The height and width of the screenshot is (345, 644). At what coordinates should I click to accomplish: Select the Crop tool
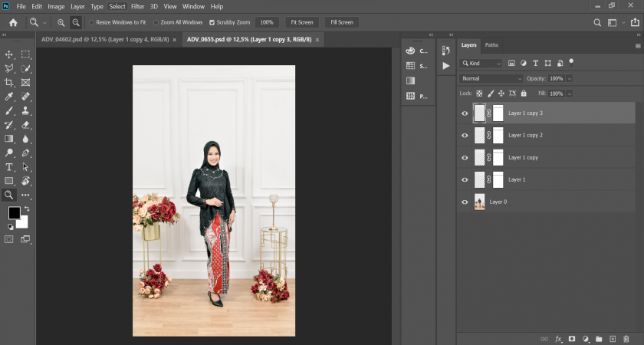[9, 83]
